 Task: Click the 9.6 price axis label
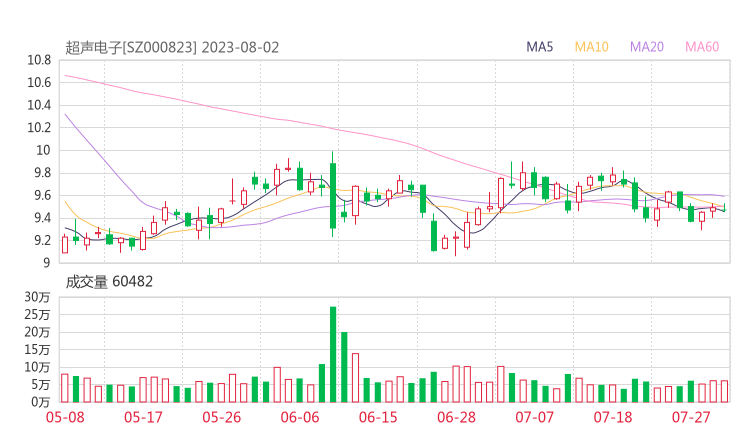tap(42, 195)
